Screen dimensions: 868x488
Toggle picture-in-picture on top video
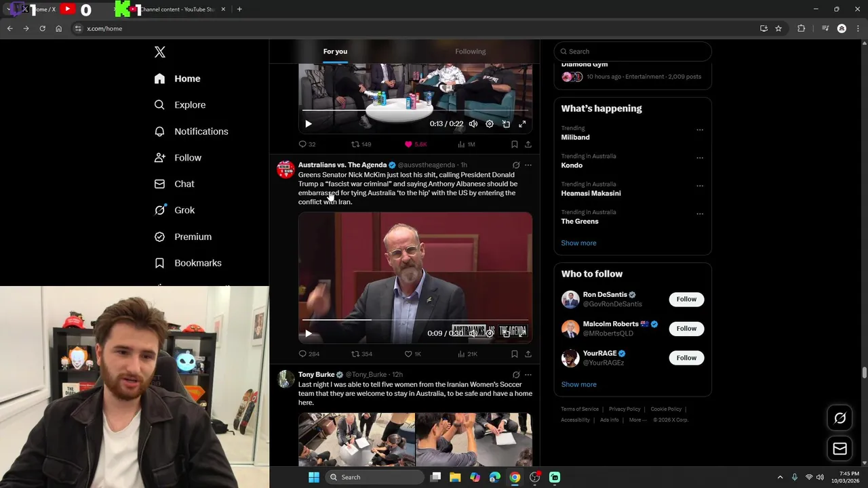coord(506,124)
